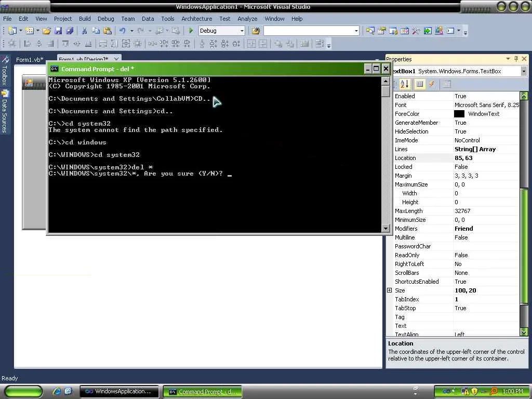Click the Paste clipboard icon

[x=108, y=31]
